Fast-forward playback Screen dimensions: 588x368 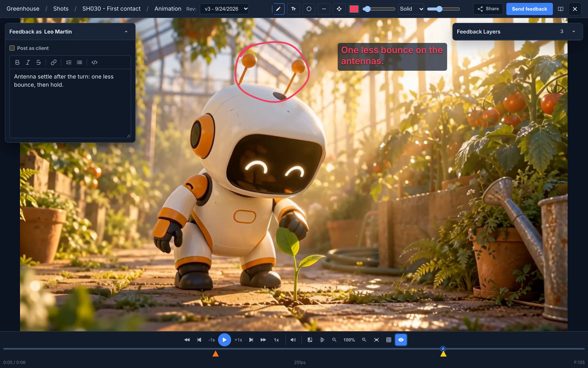(263, 340)
